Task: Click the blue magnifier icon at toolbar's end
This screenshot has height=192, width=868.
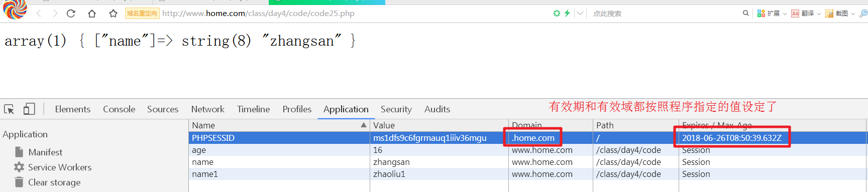Action: pyautogui.click(x=863, y=14)
